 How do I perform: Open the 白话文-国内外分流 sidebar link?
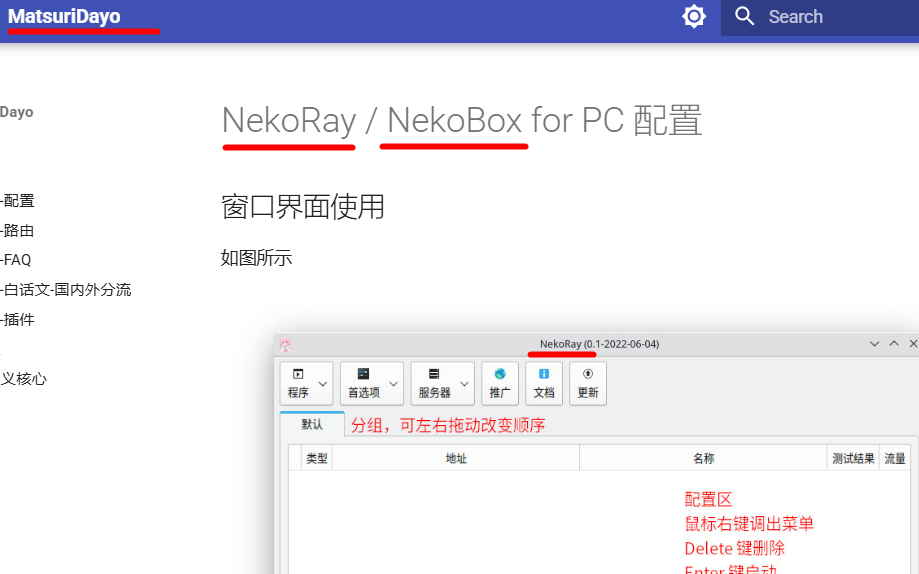tap(67, 290)
